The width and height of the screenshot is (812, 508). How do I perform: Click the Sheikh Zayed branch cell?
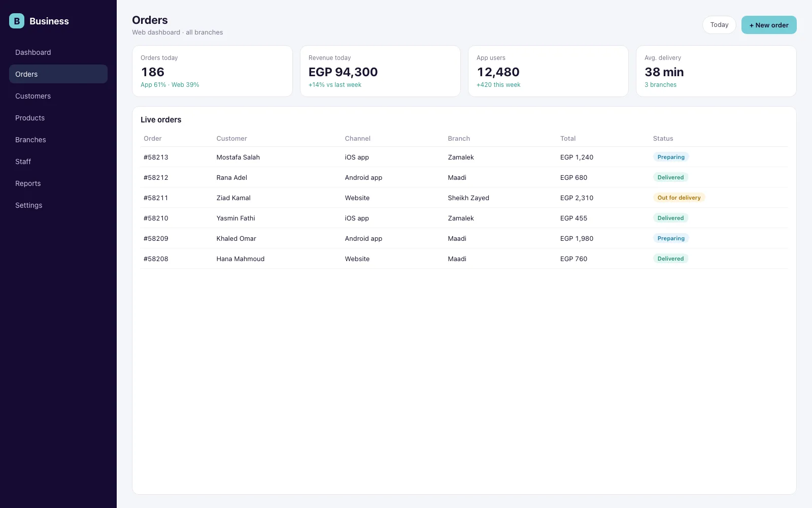pyautogui.click(x=468, y=198)
